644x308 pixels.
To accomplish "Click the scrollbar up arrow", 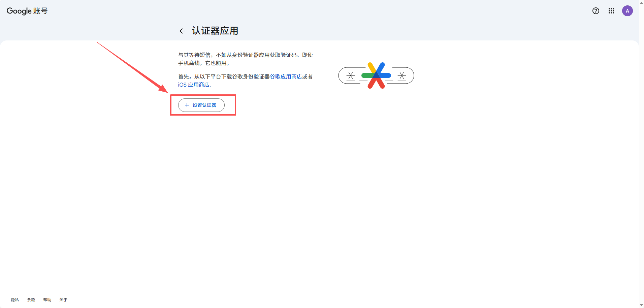I will pyautogui.click(x=641, y=2).
